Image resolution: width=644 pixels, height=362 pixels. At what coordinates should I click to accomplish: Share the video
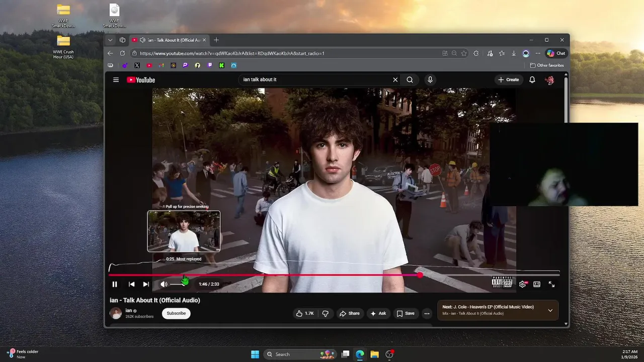349,313
